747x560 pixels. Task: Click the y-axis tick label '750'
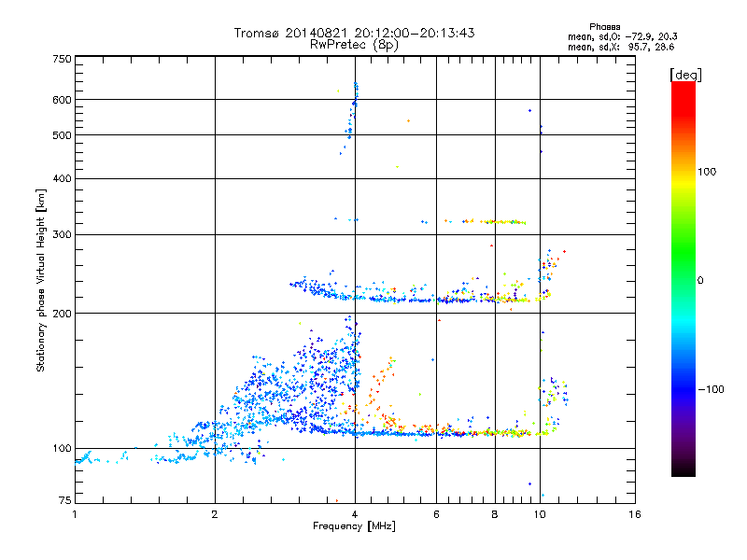click(62, 59)
